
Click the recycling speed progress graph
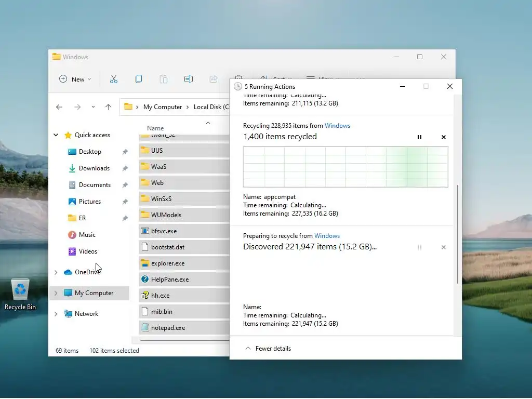tap(345, 167)
